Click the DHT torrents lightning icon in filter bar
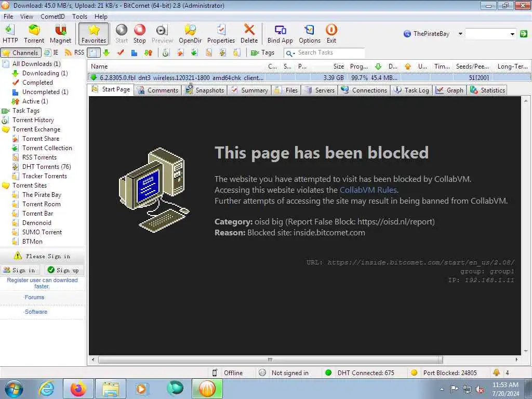This screenshot has width=532, height=399. (222, 52)
